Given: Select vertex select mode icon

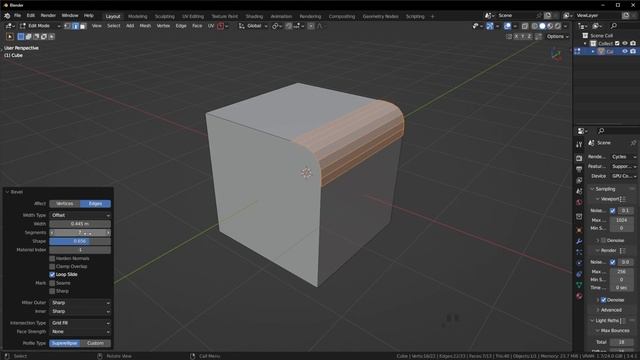Looking at the screenshot, I should pos(68,26).
